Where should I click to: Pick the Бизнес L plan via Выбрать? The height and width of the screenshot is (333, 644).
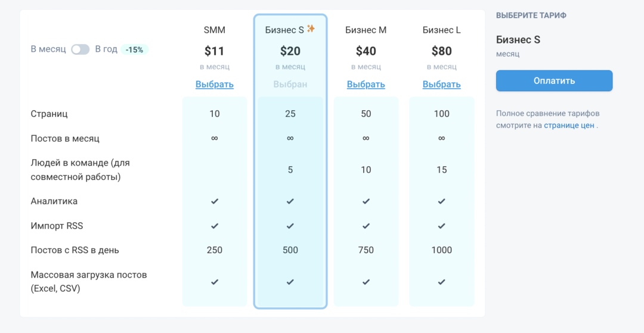click(442, 85)
